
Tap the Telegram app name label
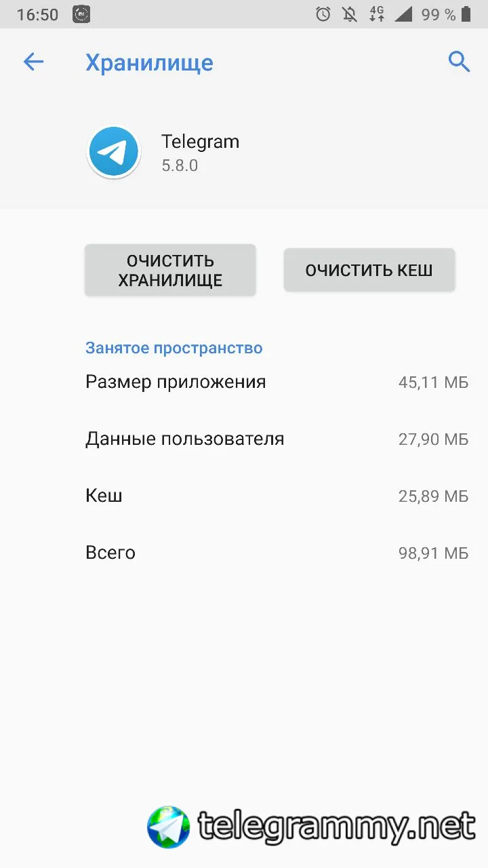[x=200, y=142]
